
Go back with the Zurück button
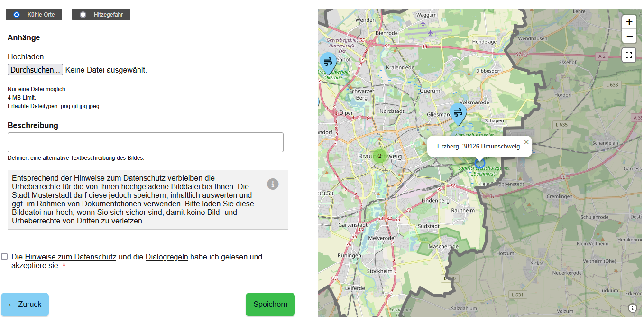25,305
